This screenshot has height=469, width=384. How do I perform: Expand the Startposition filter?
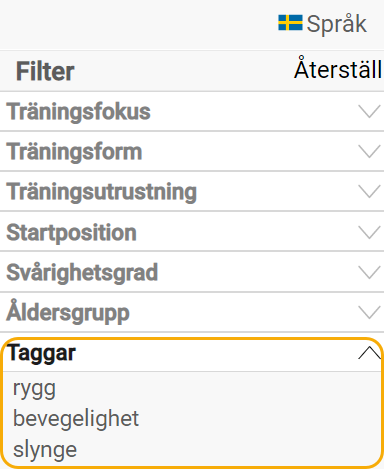coord(192,232)
